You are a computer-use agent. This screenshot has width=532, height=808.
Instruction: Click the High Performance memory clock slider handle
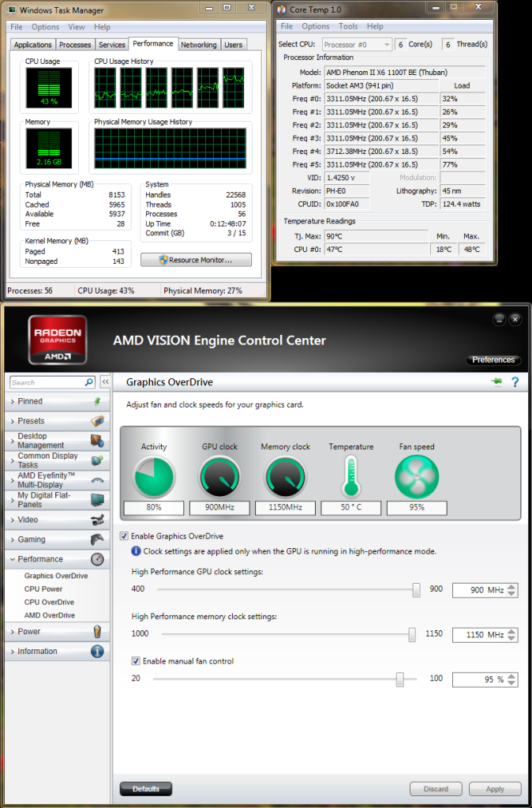412,635
